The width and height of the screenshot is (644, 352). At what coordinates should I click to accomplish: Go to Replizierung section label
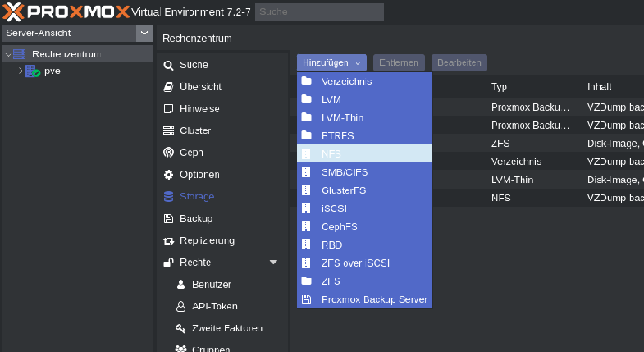click(x=207, y=240)
